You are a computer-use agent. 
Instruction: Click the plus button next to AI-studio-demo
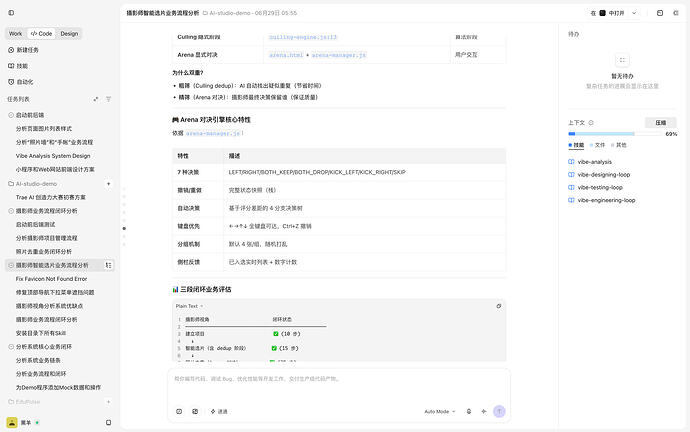tap(108, 184)
